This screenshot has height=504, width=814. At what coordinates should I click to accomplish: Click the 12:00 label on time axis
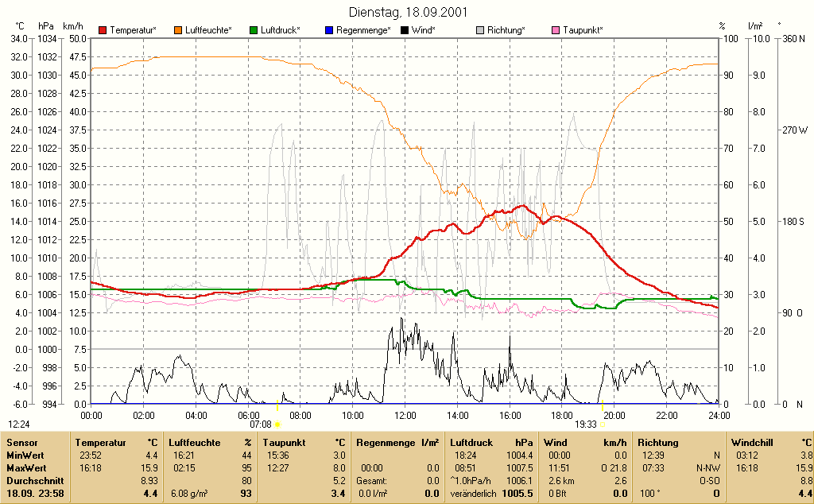pos(405,416)
